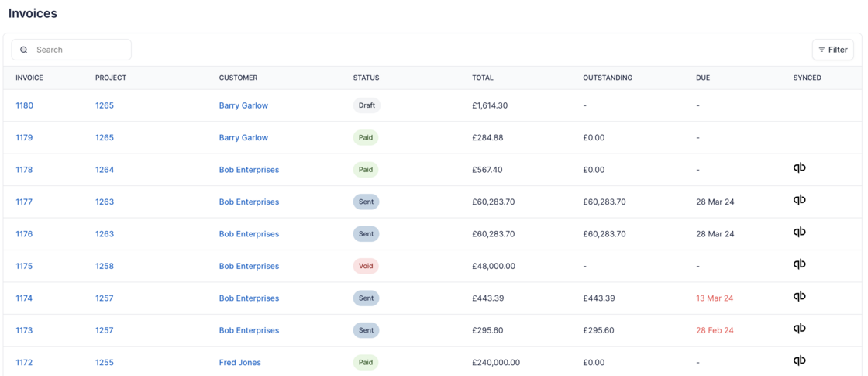Open invoice 1175 link
The height and width of the screenshot is (376, 868).
tap(25, 266)
